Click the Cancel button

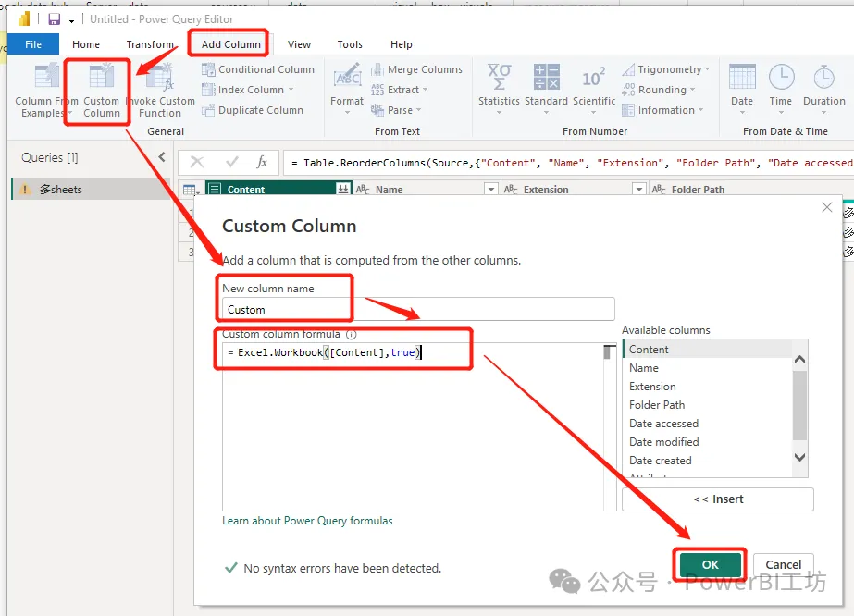click(x=783, y=565)
